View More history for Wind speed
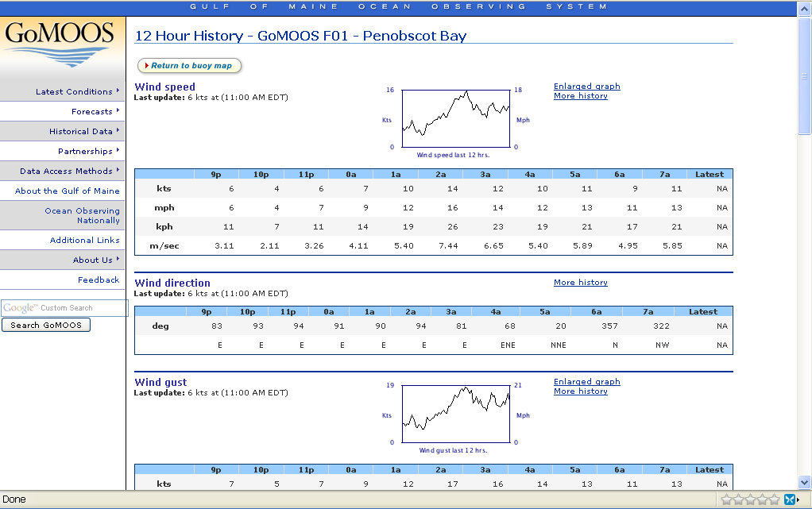This screenshot has height=509, width=812. [x=581, y=96]
